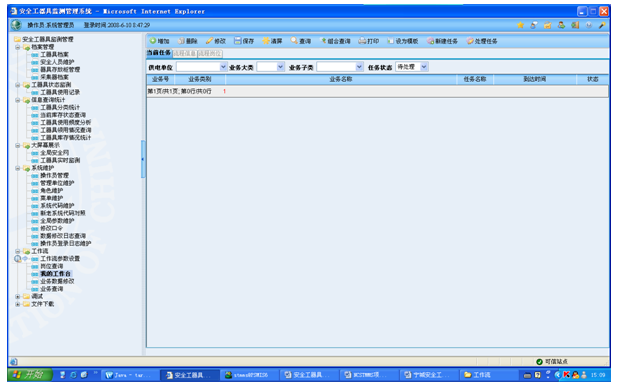Viewport: 617px width, 385px height.
Task: Expand the 文件下载 tree folder
Action: (x=17, y=304)
